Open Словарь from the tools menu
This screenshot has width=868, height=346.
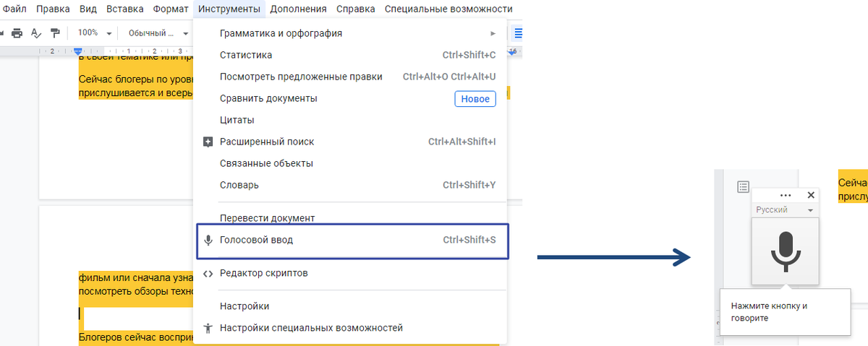point(351,185)
